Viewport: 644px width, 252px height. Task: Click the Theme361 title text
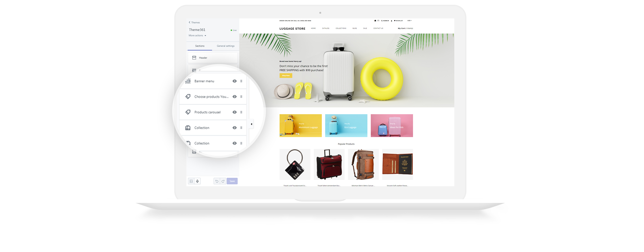click(197, 30)
